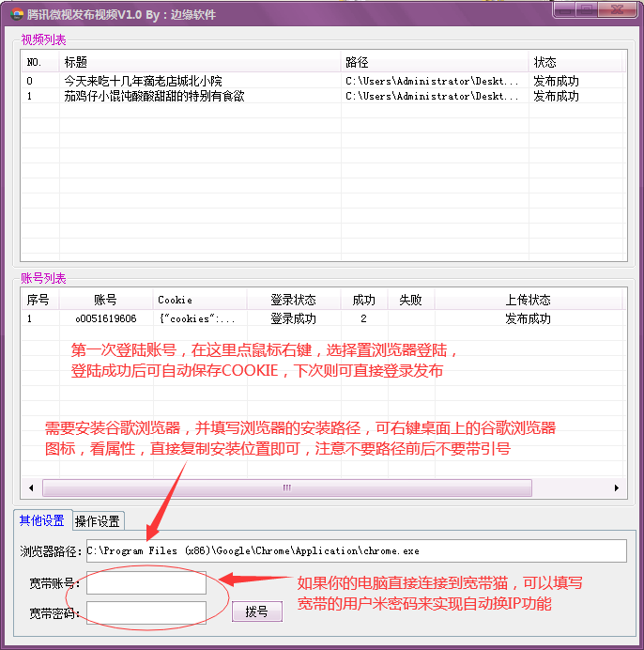Image resolution: width=644 pixels, height=650 pixels.
Task: Minimize the window from the title bar
Action: [564, 9]
